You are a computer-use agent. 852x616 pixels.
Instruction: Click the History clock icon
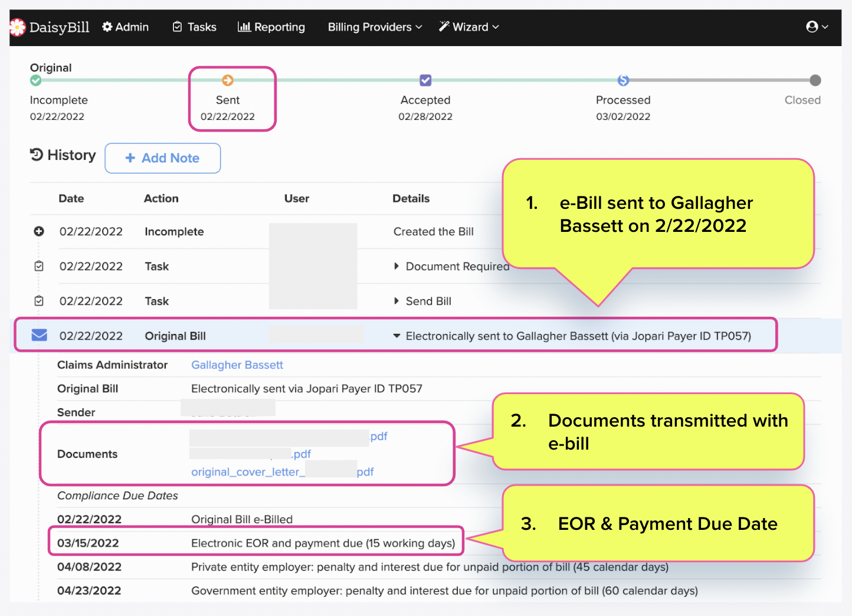point(37,155)
